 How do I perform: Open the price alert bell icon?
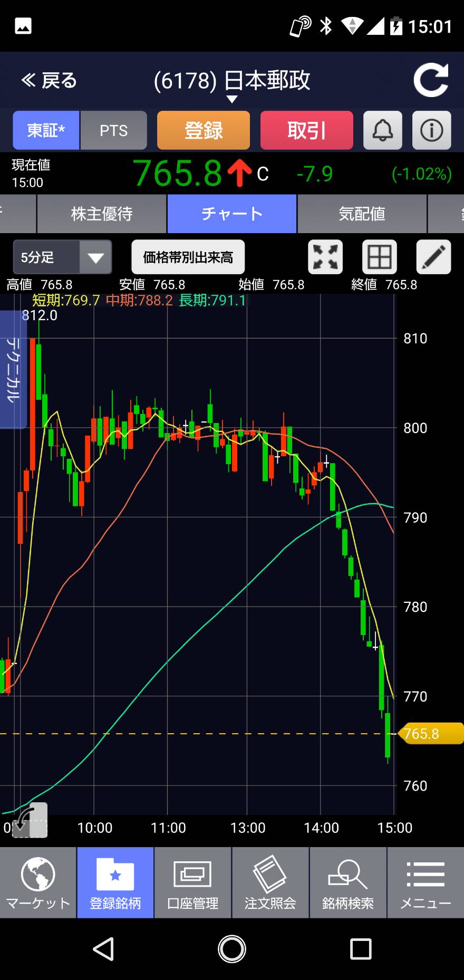click(x=383, y=130)
